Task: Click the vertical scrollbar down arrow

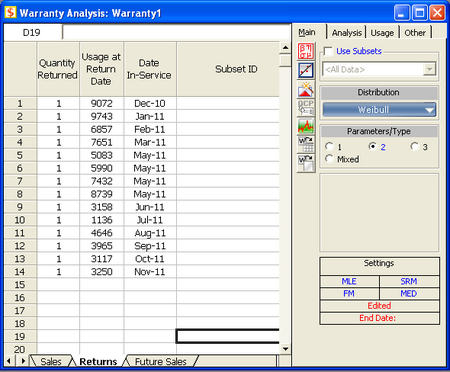Action: coord(285,349)
